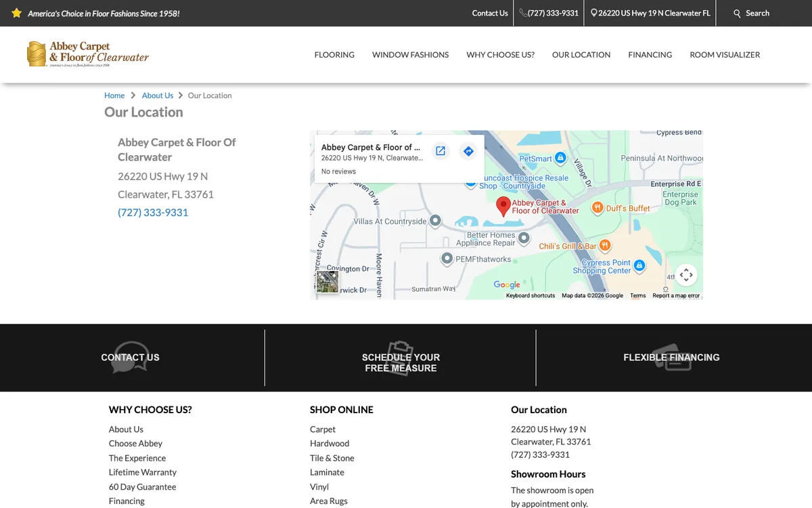Click the Chili's Grill & Bar pin
The height and width of the screenshot is (508, 812).
click(605, 245)
